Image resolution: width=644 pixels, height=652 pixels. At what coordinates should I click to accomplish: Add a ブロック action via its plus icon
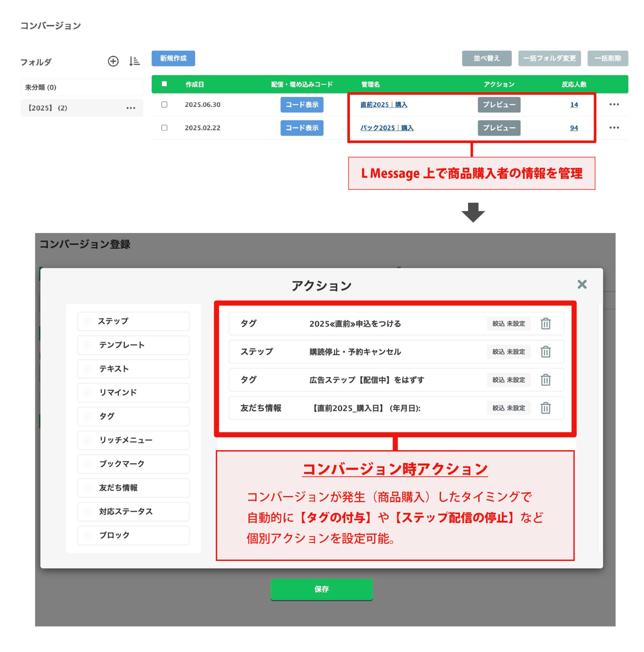pyautogui.click(x=88, y=535)
